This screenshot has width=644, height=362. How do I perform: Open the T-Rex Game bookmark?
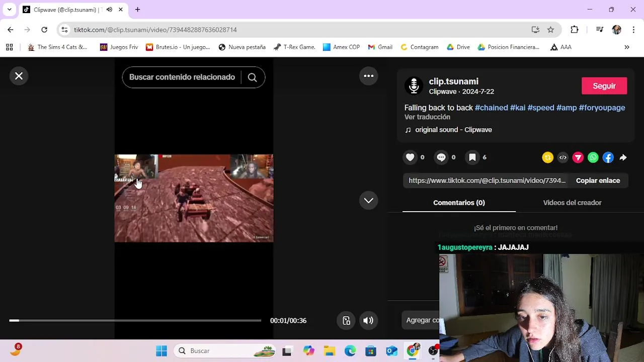coord(294,47)
